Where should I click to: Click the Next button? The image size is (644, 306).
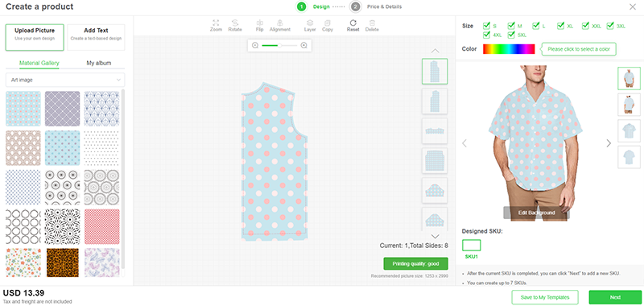point(615,297)
